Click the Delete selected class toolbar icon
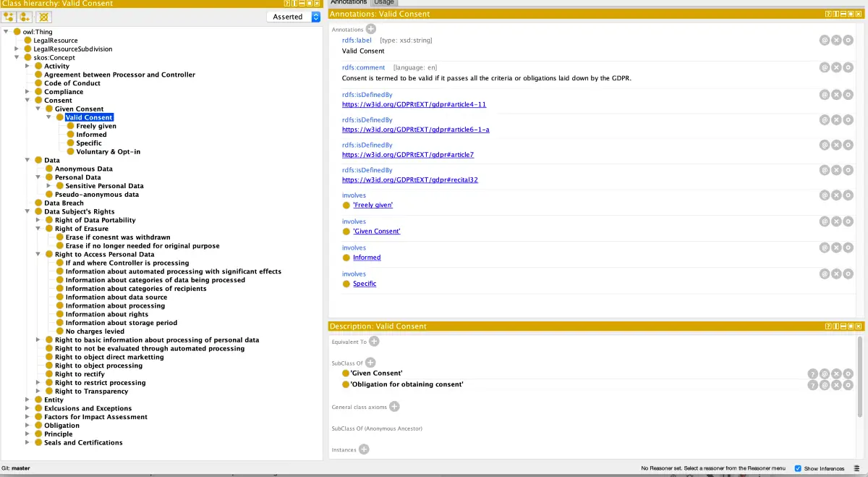 44,16
